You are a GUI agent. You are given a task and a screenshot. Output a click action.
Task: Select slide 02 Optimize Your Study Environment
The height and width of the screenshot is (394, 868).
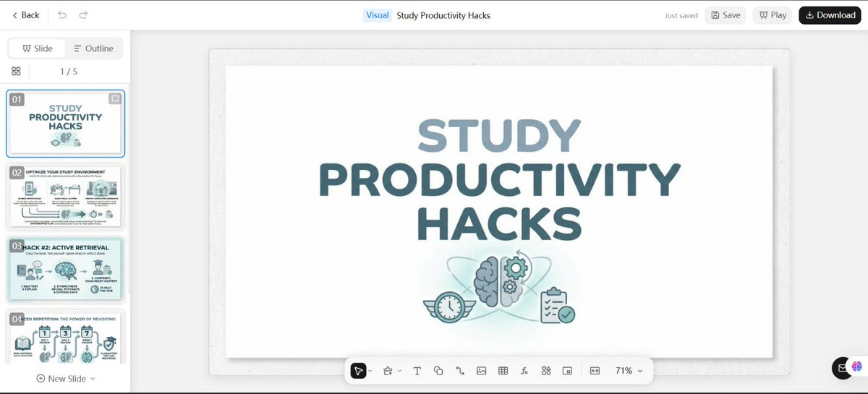(65, 196)
